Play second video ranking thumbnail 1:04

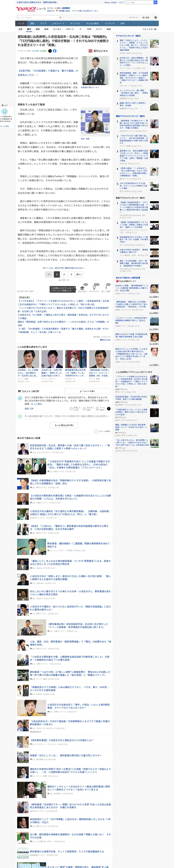154,225
